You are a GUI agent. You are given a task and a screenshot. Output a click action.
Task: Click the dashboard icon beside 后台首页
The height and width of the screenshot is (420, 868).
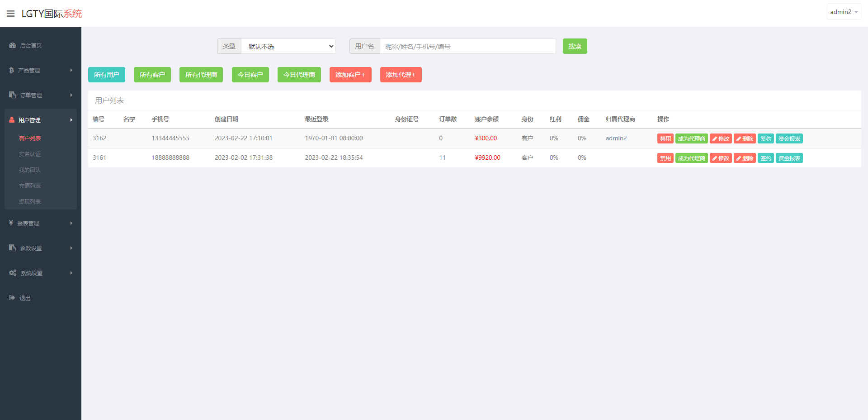pos(12,45)
